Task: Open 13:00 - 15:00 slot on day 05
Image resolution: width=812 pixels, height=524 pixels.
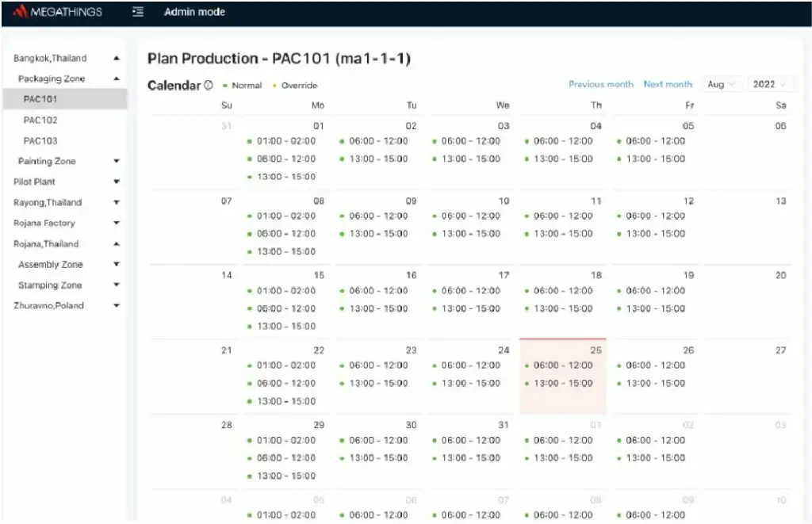Action: coord(655,159)
